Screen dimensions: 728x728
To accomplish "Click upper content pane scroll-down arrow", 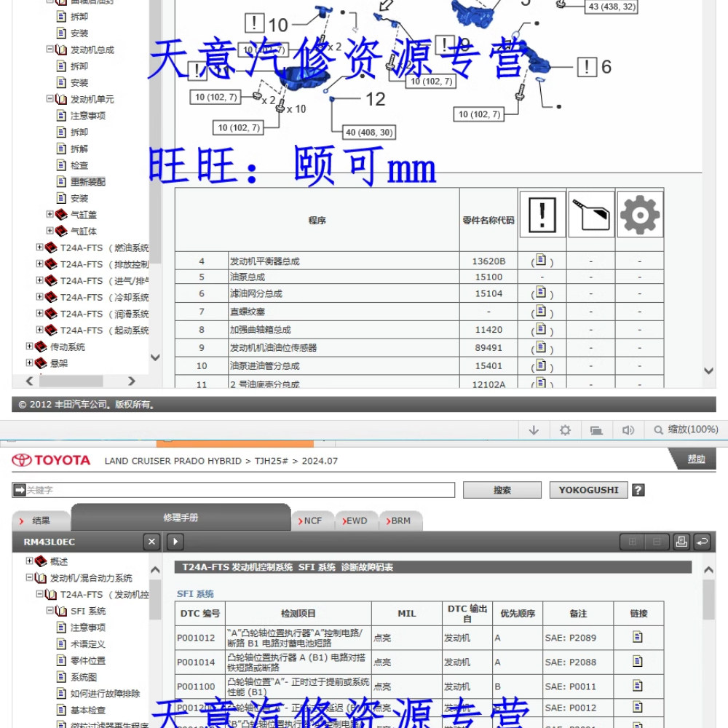I will point(708,371).
